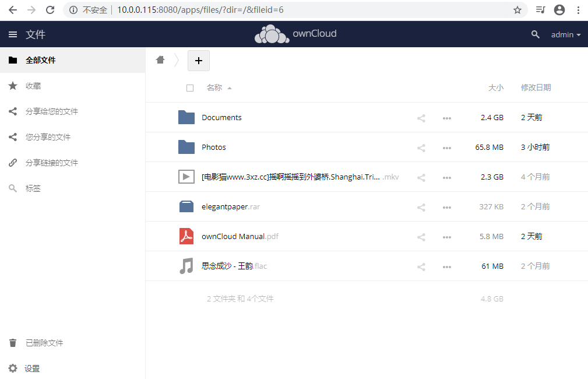The width and height of the screenshot is (588, 379).
Task: Click the 65.8 MB size cell
Action: click(490, 147)
